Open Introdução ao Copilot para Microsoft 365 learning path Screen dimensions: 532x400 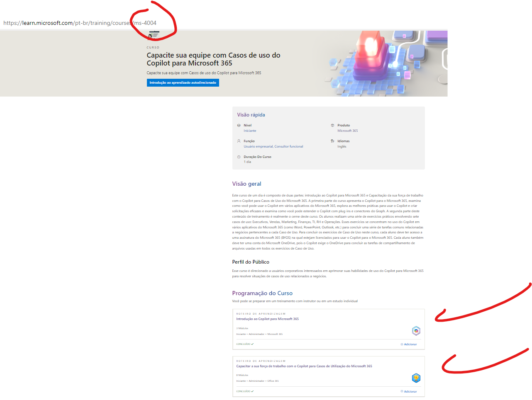[267, 319]
